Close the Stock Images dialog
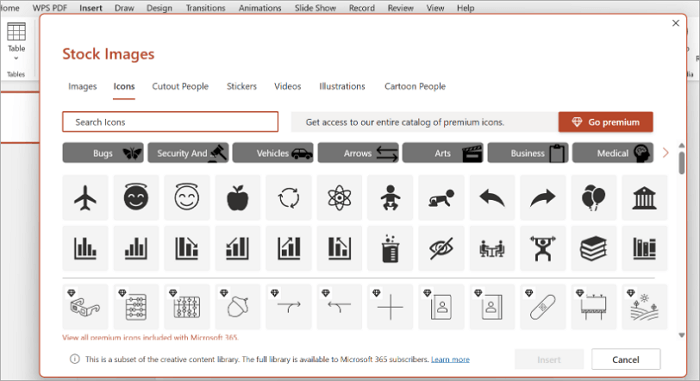 pyautogui.click(x=675, y=23)
